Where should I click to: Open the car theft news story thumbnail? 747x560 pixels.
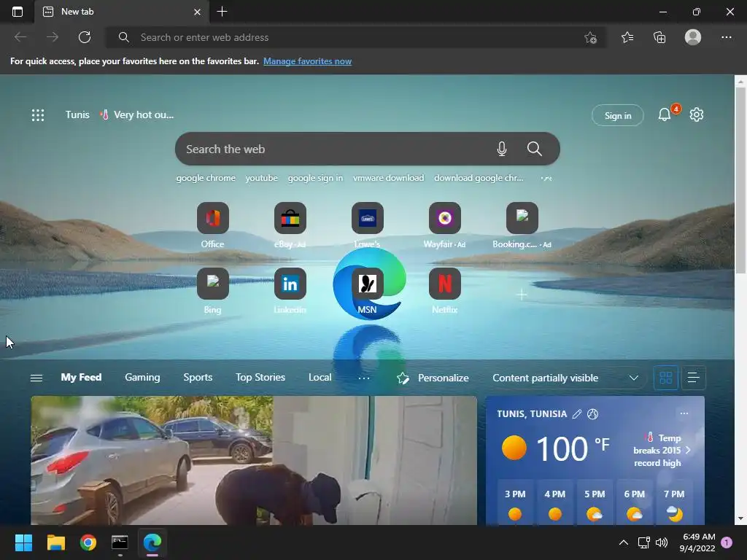pyautogui.click(x=254, y=461)
